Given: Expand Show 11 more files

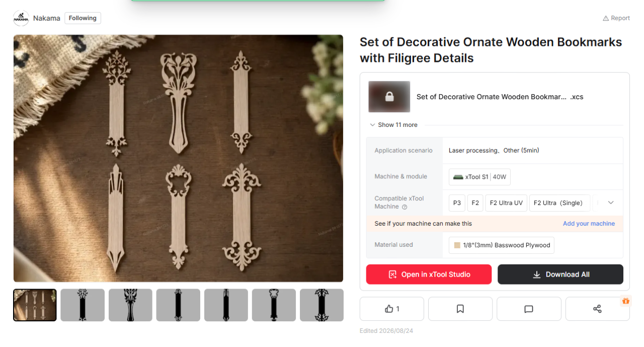Looking at the screenshot, I should pyautogui.click(x=393, y=125).
